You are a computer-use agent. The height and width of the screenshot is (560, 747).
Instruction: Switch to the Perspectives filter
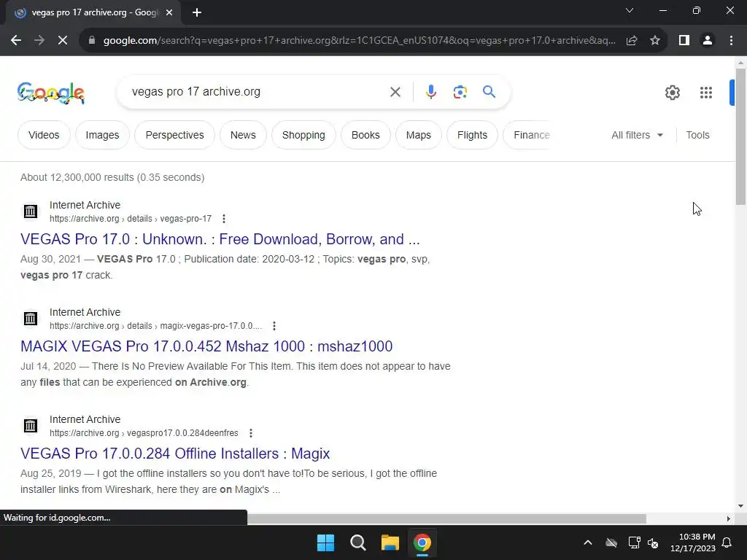175,135
